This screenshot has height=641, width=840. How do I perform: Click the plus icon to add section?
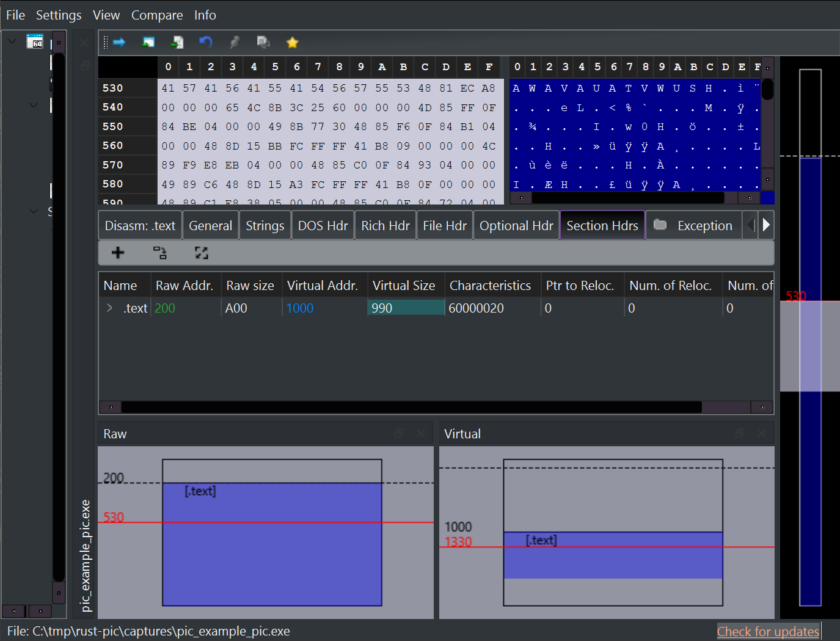[118, 253]
